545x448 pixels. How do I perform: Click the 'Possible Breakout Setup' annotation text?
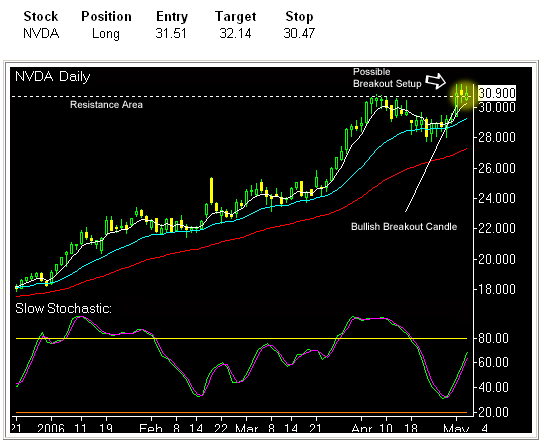click(387, 78)
